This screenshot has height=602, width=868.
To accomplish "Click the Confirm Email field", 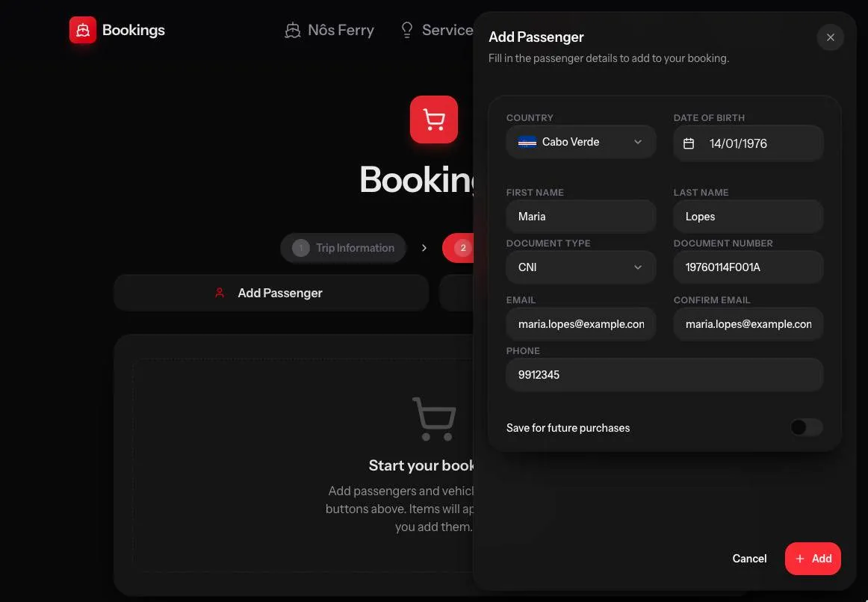I will point(748,324).
